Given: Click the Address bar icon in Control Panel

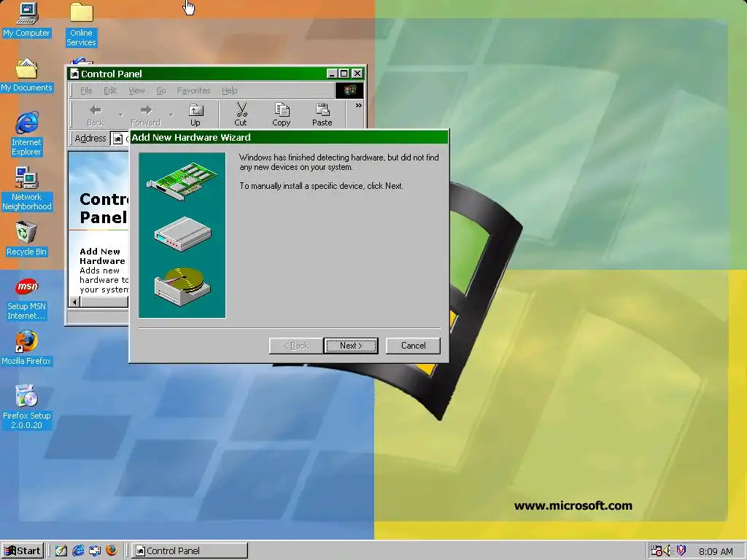Looking at the screenshot, I should 117,139.
